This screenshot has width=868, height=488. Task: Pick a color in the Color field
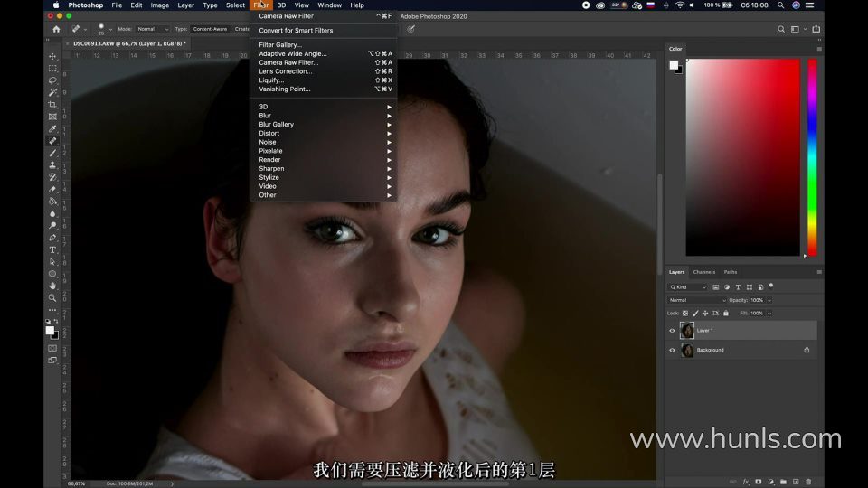tap(743, 157)
